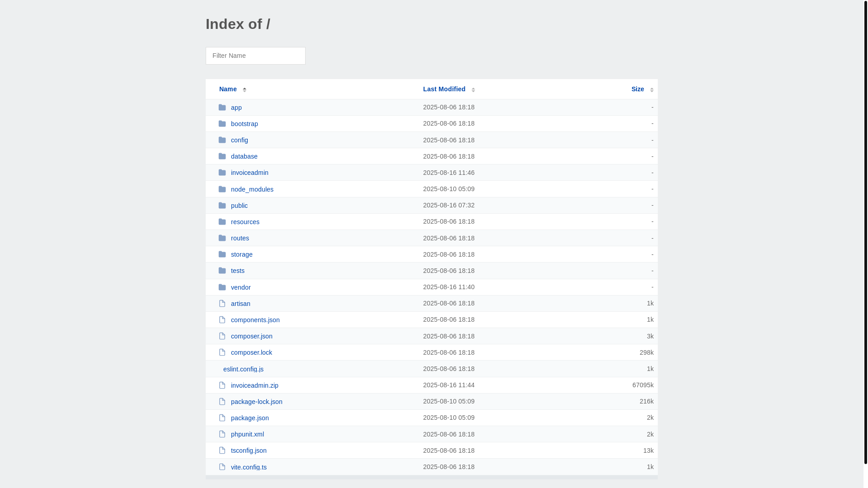Image resolution: width=868 pixels, height=488 pixels.
Task: Click the folder icon beside resources
Action: tap(222, 222)
